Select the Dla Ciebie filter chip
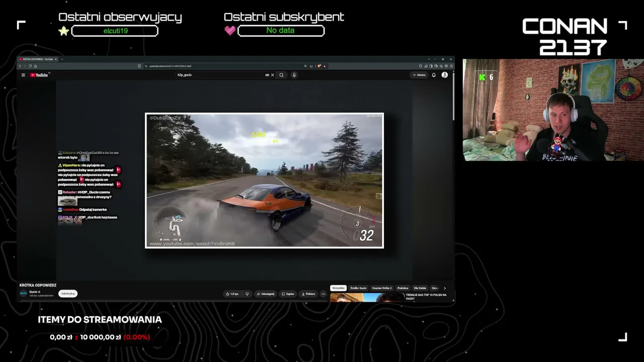This screenshot has width=644, height=362. 420,288
